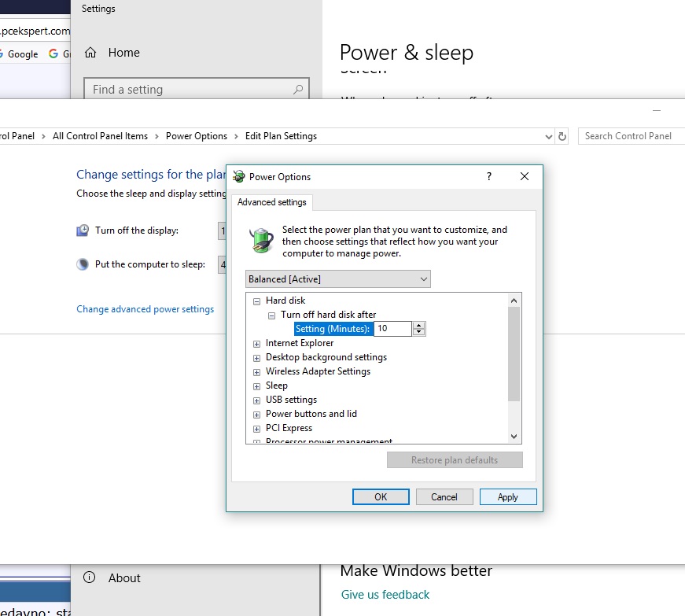Open Change advanced power settings link
Image resolution: width=685 pixels, height=616 pixels.
click(x=145, y=309)
